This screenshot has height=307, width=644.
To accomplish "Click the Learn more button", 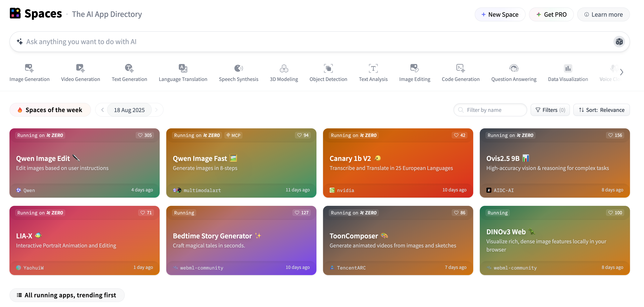I will [x=603, y=14].
